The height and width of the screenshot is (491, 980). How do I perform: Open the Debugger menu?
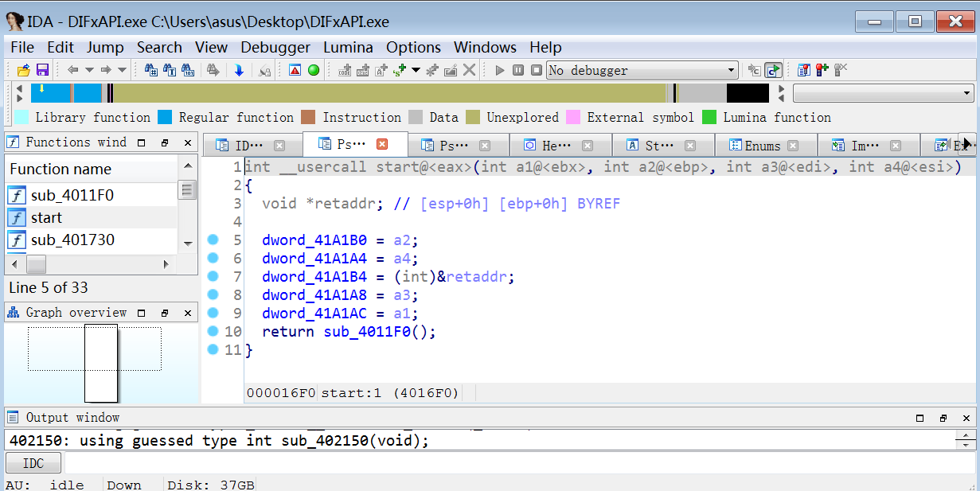(x=275, y=47)
